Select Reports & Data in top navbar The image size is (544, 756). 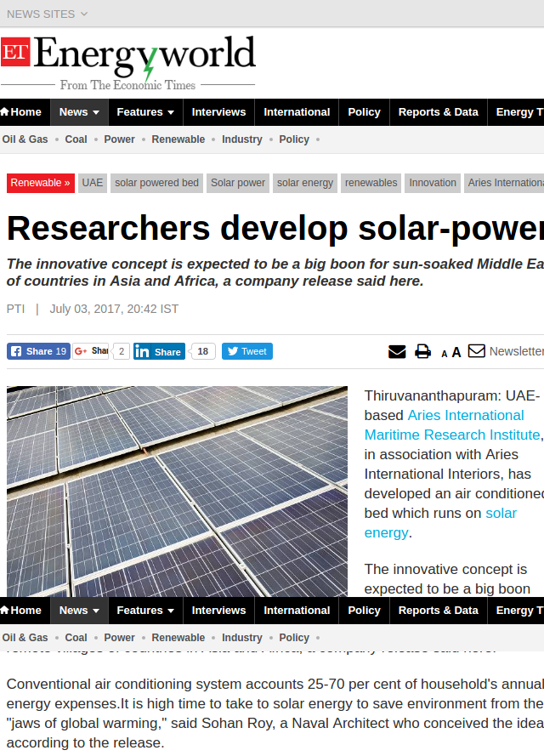pos(438,112)
